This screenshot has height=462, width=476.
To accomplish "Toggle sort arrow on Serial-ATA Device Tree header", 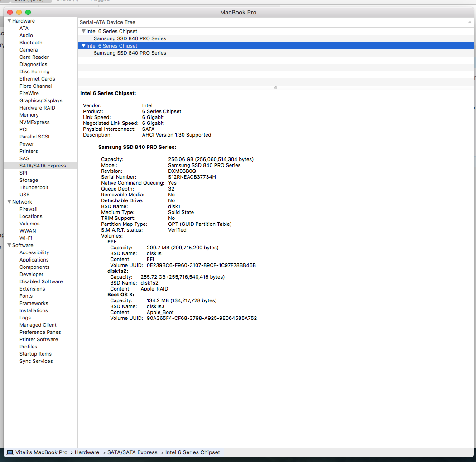I will [470, 22].
